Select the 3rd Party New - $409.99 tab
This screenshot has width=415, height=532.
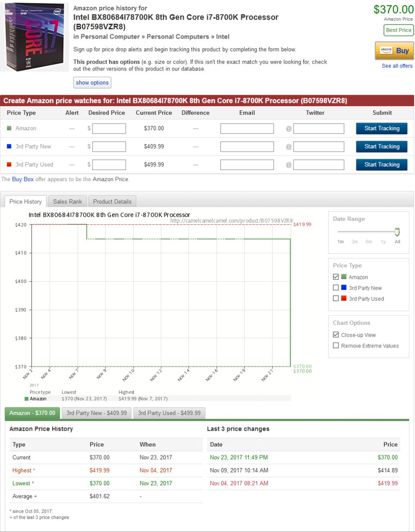[x=96, y=413]
